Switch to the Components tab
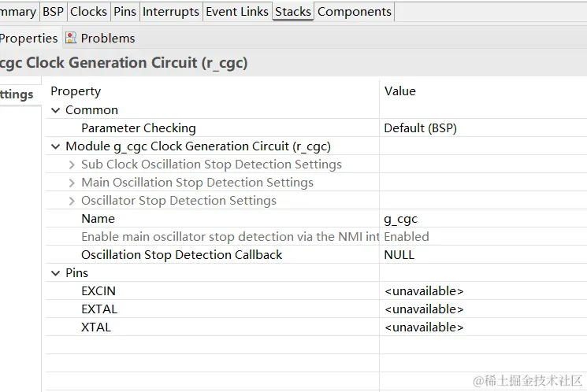Screen dimensions: 587x392 coord(354,12)
